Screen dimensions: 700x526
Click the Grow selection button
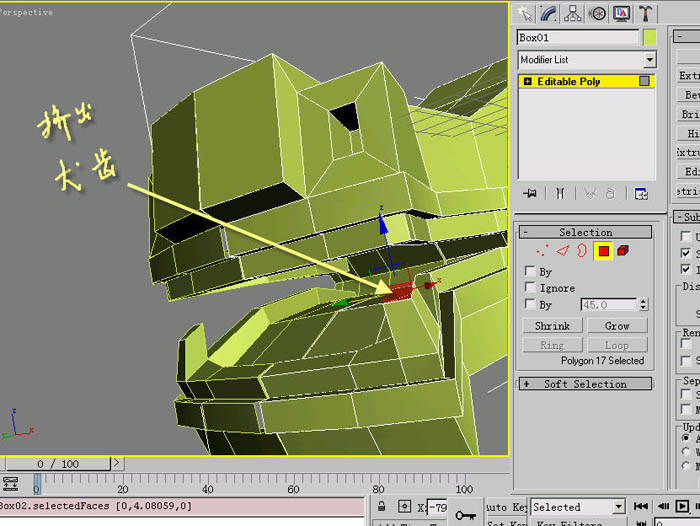[617, 326]
